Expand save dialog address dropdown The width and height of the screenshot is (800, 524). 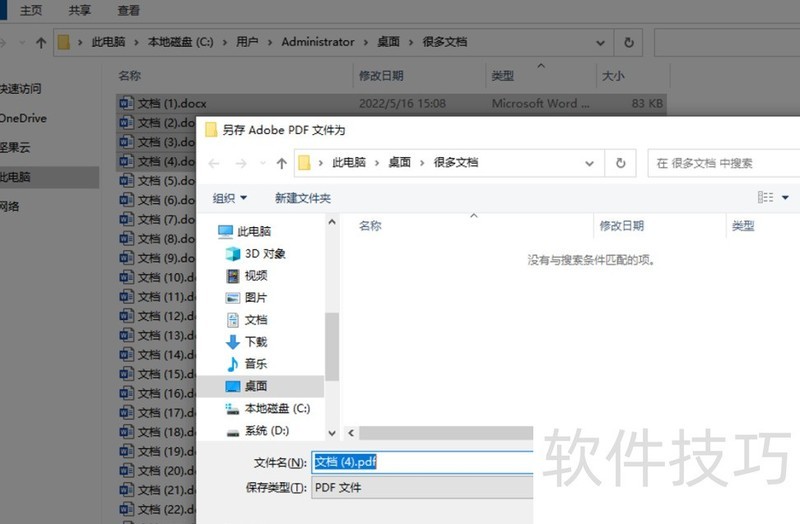pos(589,163)
